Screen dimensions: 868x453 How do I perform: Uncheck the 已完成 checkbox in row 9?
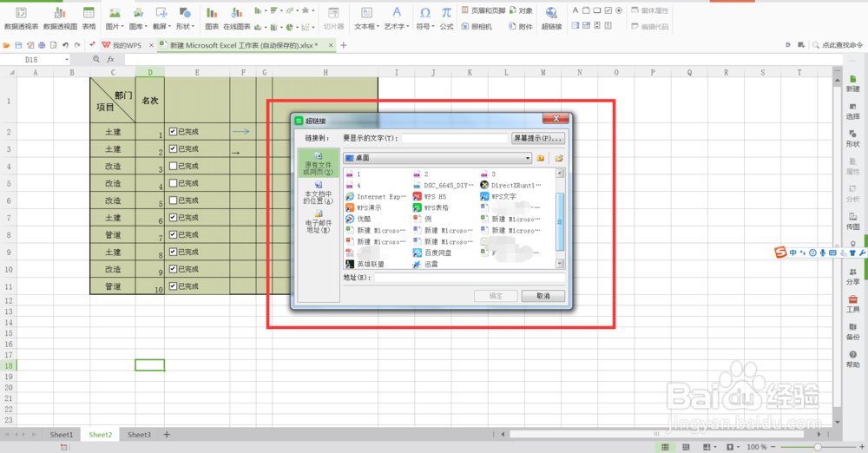coord(174,252)
